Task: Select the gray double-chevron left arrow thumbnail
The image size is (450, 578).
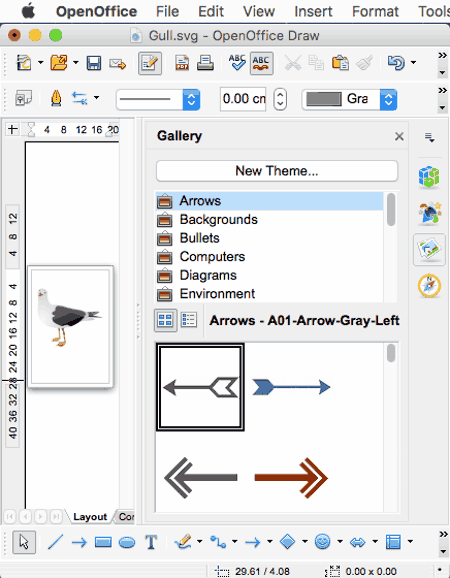Action: (200, 478)
